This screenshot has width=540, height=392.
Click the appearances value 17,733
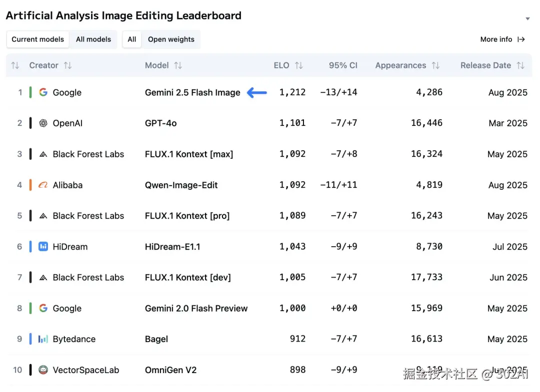426,277
